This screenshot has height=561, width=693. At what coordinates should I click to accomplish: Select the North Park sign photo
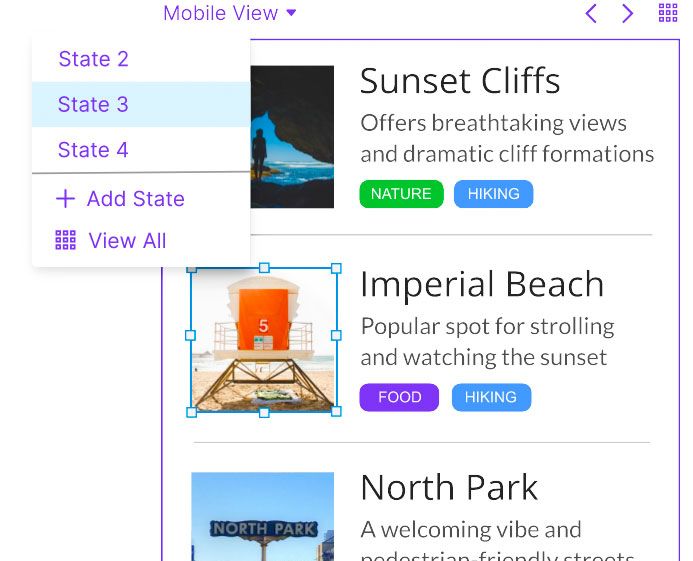point(262,517)
